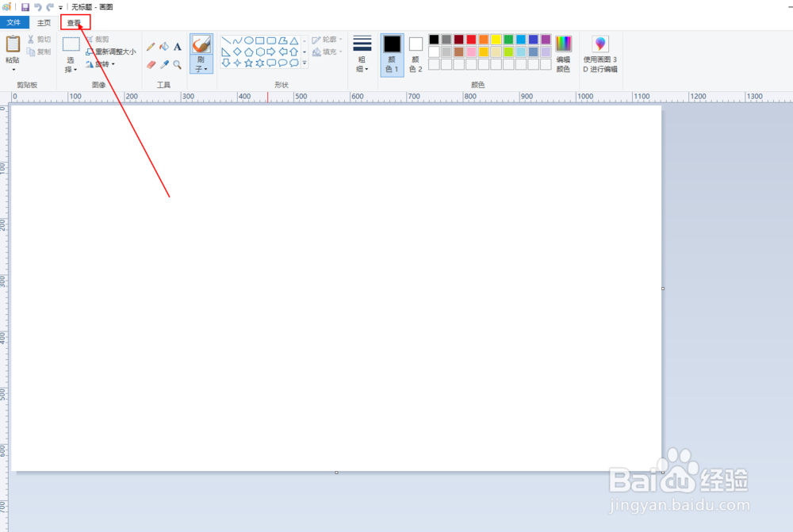Choose the Five-point star shape
The image size is (793, 532).
pyautogui.click(x=248, y=63)
